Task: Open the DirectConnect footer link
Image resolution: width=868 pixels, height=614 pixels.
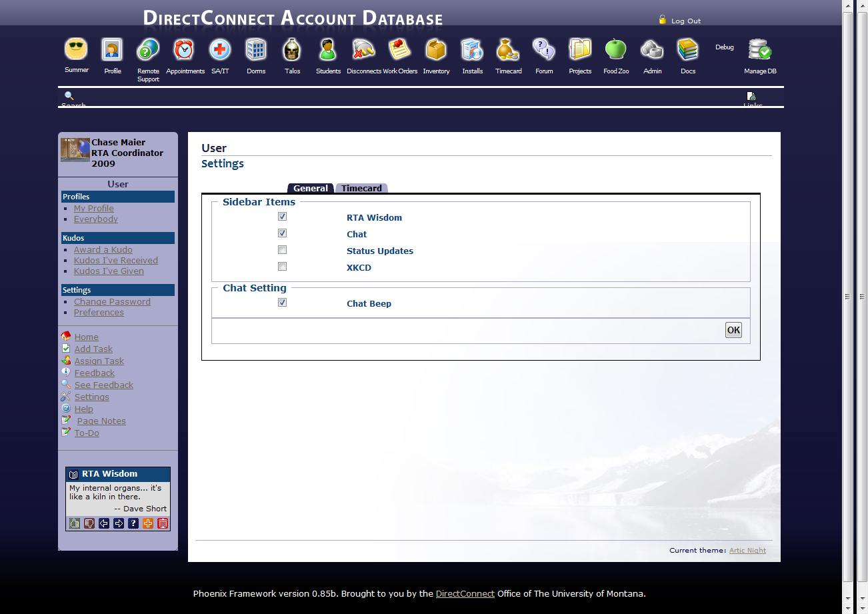Action: click(465, 593)
